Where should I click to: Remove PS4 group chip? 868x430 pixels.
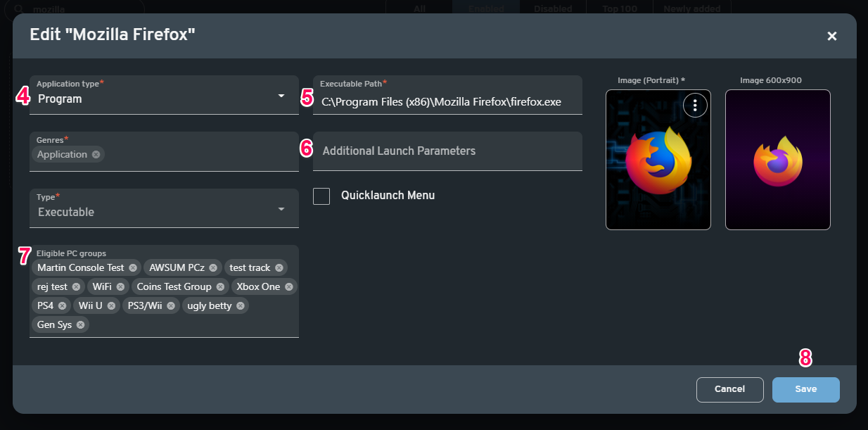pyautogui.click(x=62, y=305)
